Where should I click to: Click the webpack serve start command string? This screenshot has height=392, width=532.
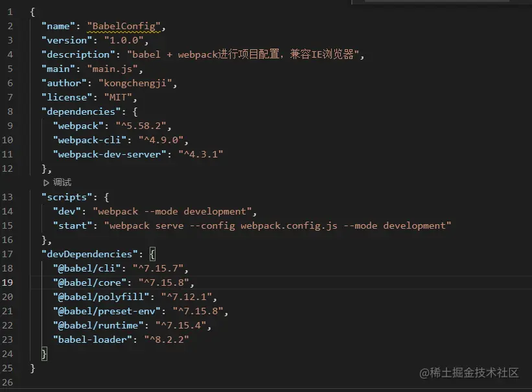[277, 225]
